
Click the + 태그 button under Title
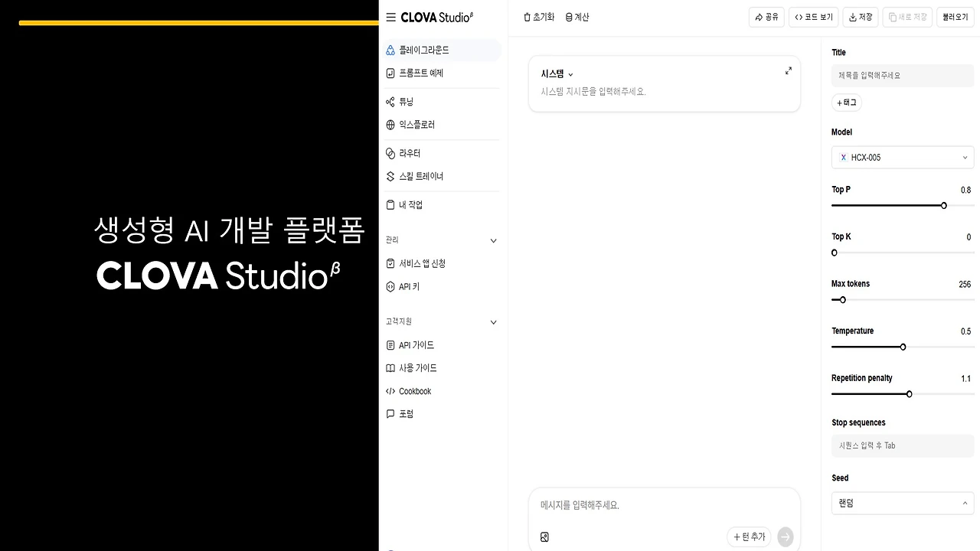[x=846, y=102]
